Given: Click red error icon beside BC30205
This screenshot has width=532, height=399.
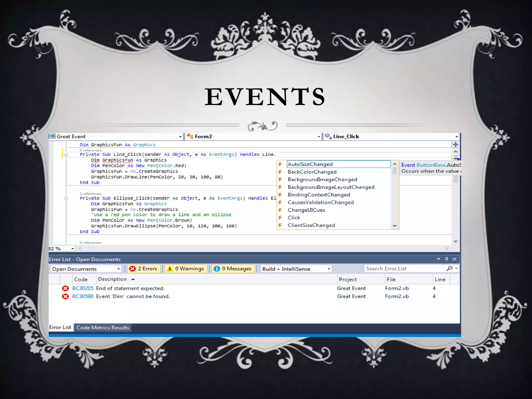Looking at the screenshot, I should tap(65, 288).
